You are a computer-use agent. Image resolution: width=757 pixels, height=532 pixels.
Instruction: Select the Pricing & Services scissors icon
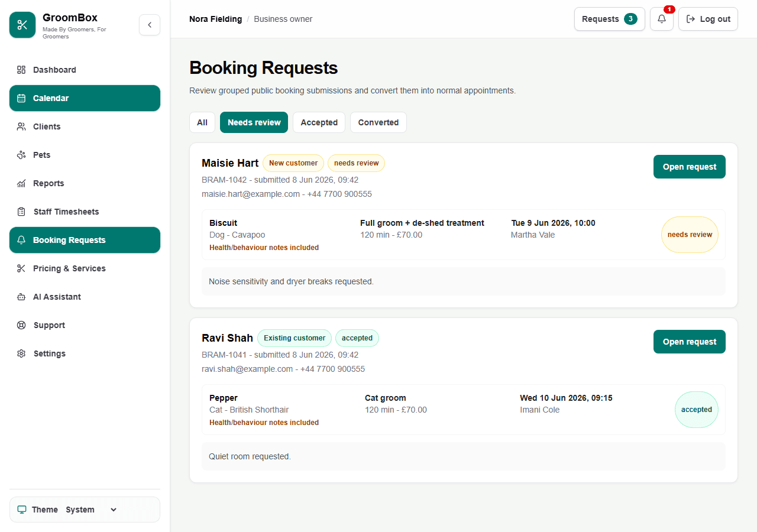21,268
